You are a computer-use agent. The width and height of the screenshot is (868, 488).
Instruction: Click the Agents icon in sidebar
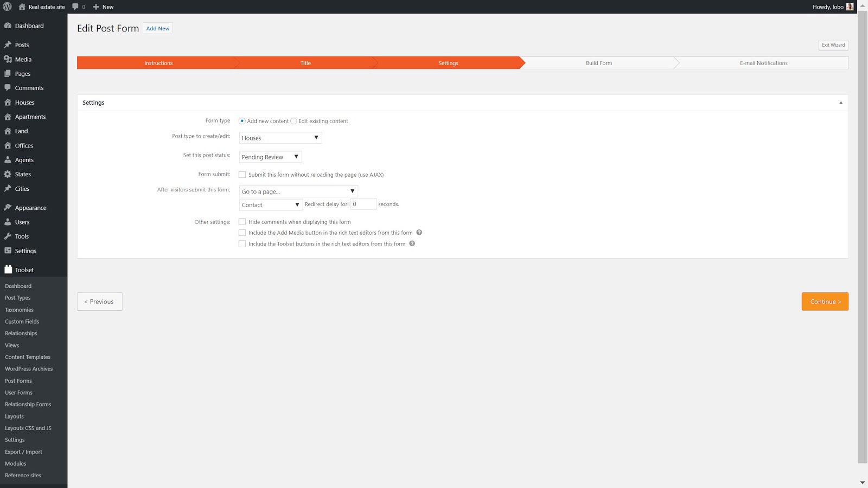pos(8,160)
